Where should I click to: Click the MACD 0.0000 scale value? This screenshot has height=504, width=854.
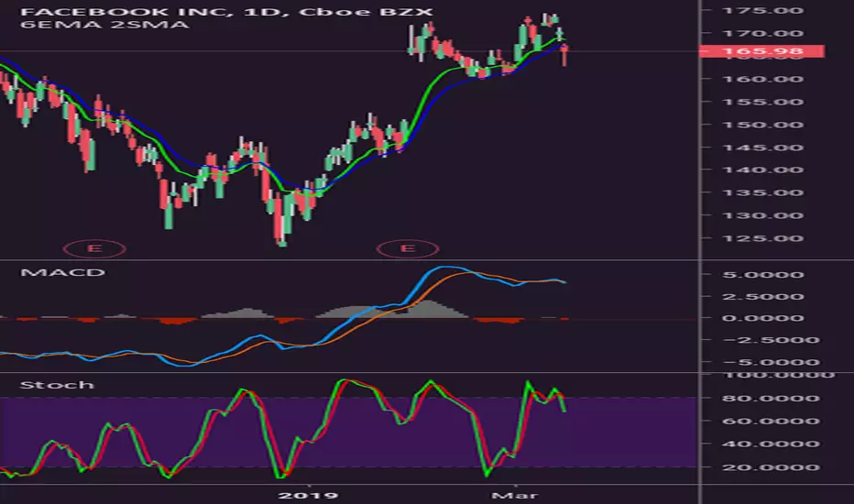[763, 318]
